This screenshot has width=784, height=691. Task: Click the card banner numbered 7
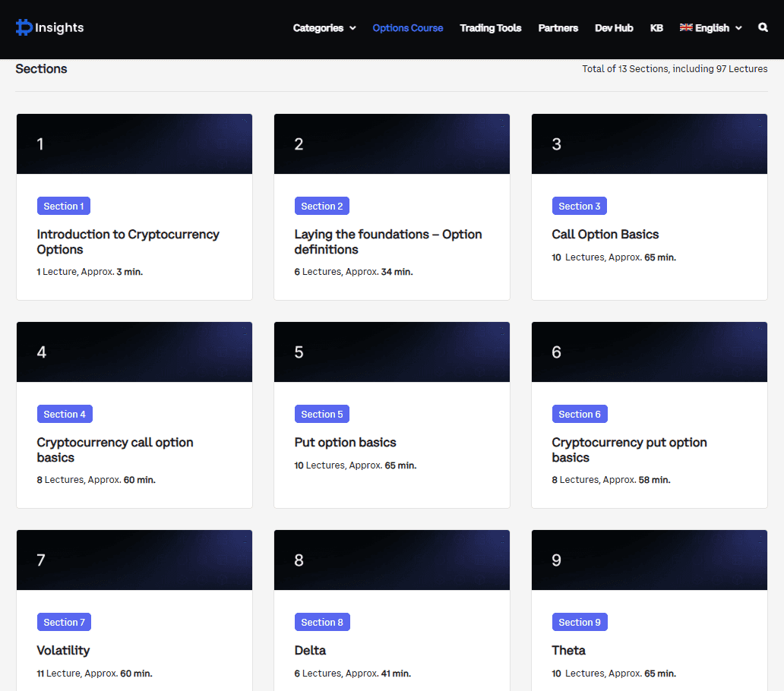click(x=134, y=560)
